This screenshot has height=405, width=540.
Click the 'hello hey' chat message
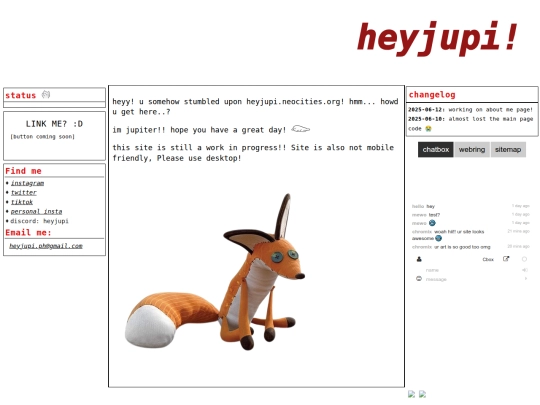coord(423,206)
